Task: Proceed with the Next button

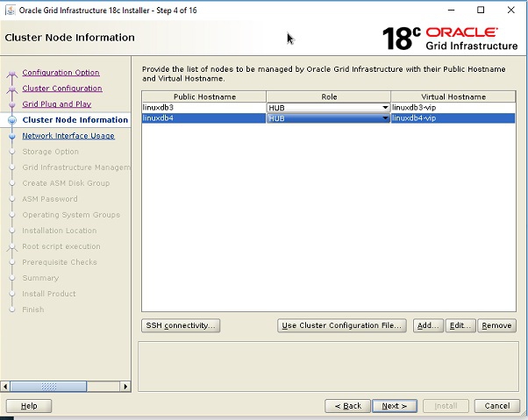Action: [395, 406]
